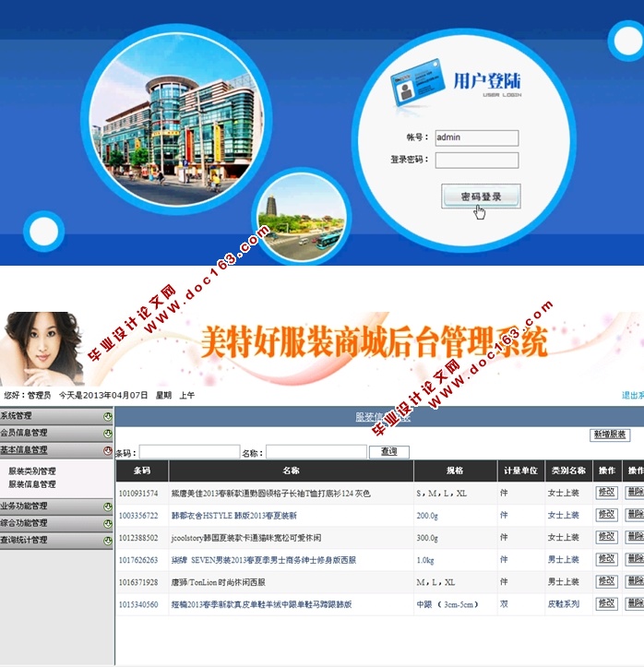Expand 综合功能管理 arrow icon
The width and height of the screenshot is (644, 667).
[108, 524]
